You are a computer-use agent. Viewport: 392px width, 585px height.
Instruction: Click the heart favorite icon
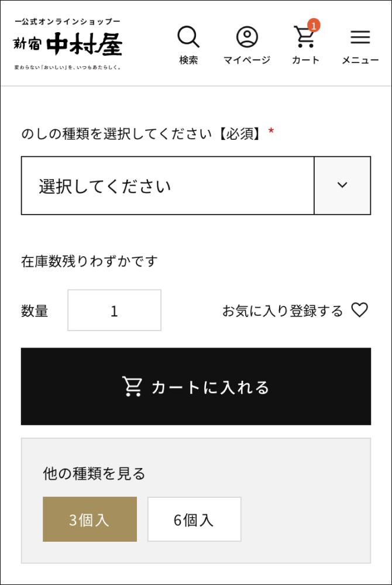tap(359, 310)
